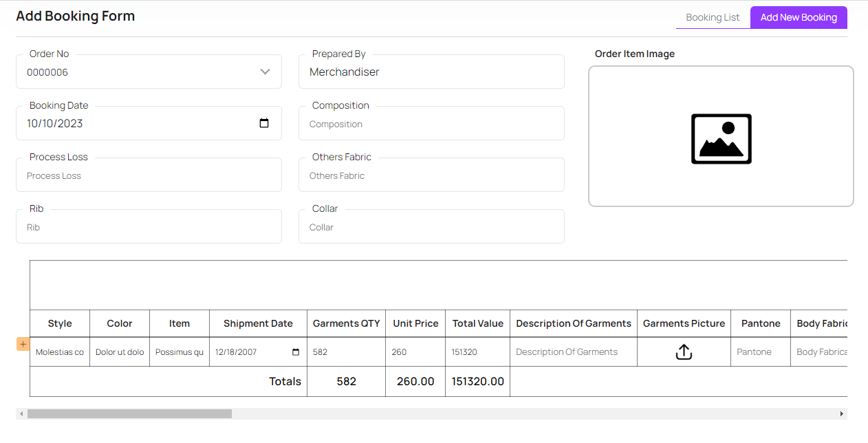Click the Garments QTY cell showing 582

tap(346, 352)
